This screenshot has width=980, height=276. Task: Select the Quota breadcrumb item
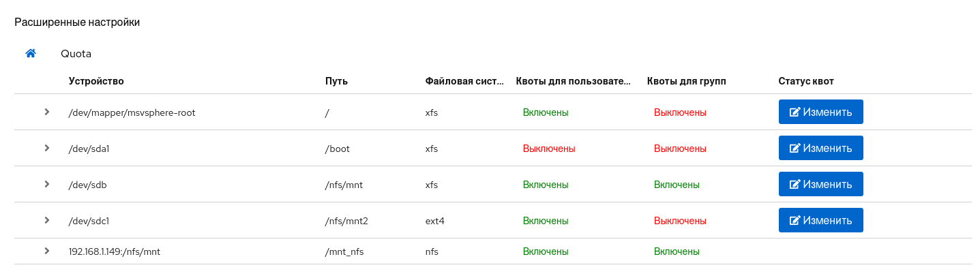click(x=76, y=53)
